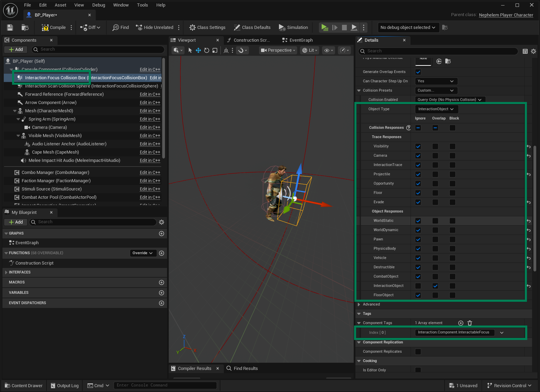Image resolution: width=540 pixels, height=392 pixels.
Task: Start Simulation from toolbar
Action: [293, 28]
